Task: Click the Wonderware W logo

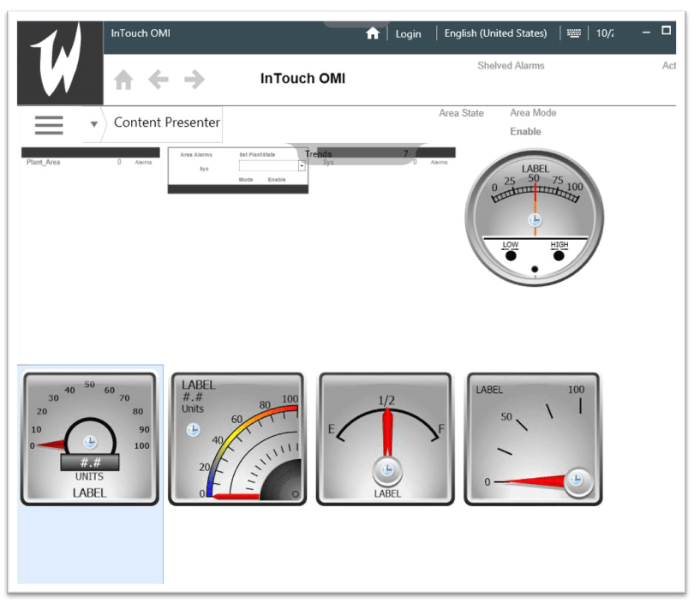Action: [60, 60]
